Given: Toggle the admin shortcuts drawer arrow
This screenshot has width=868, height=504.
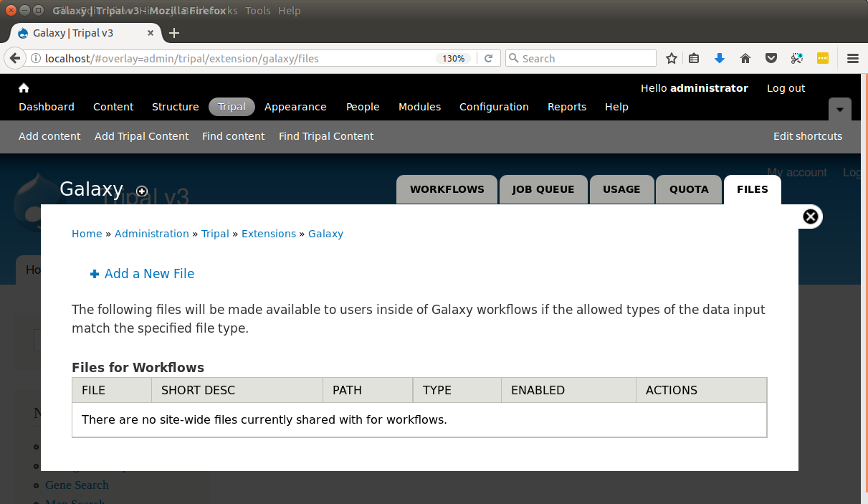Looking at the screenshot, I should (x=840, y=110).
